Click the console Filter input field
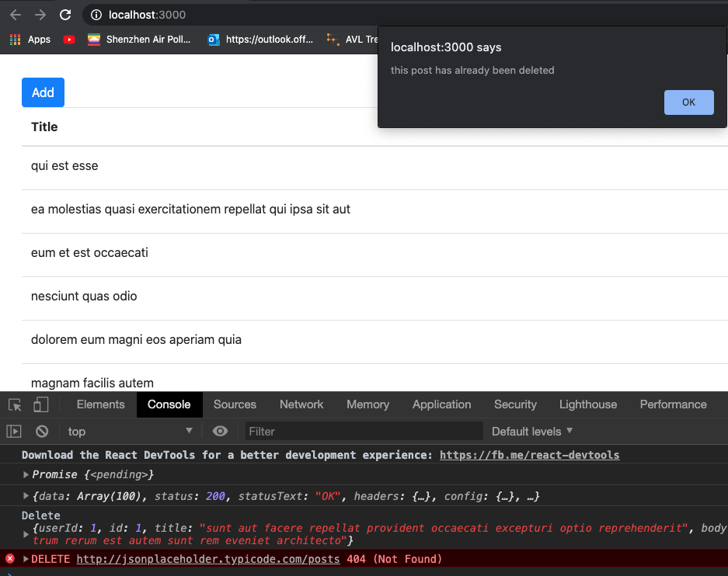 [x=364, y=431]
